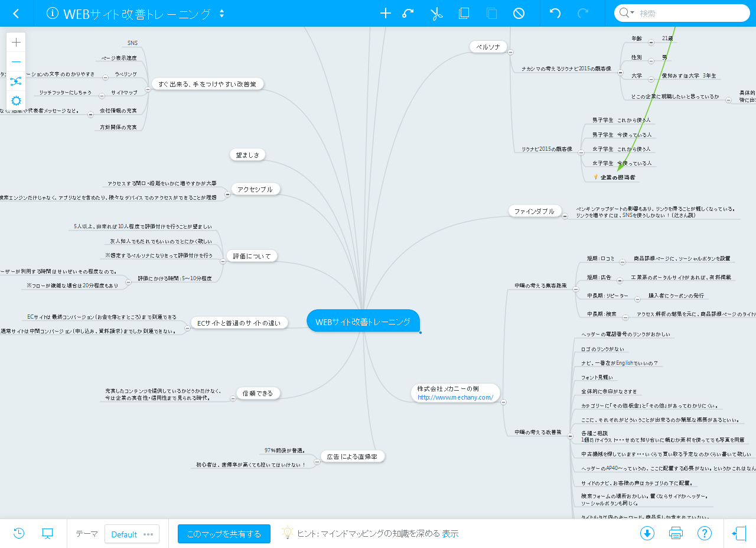Open map title dropdown arrows
The width and height of the screenshot is (756, 548).
(221, 14)
